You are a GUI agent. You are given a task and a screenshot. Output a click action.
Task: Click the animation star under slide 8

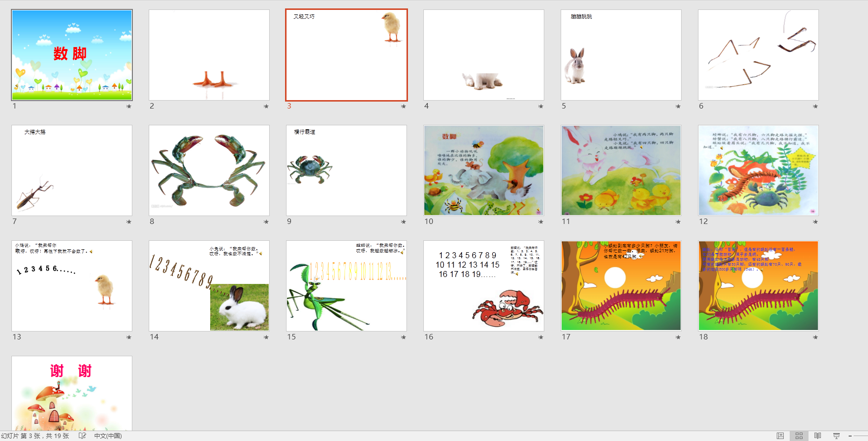pyautogui.click(x=266, y=221)
